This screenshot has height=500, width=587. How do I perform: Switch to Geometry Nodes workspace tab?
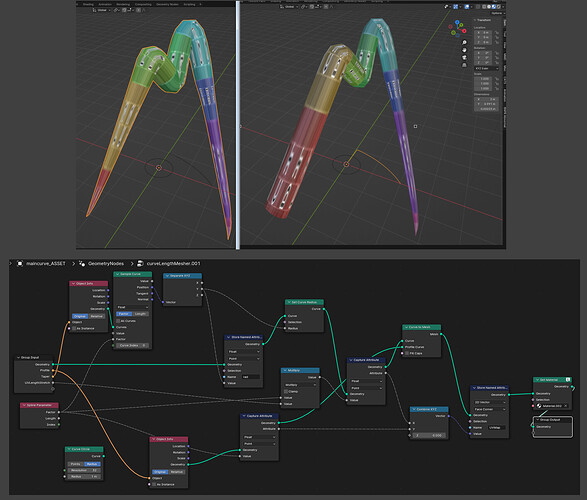pyautogui.click(x=167, y=4)
